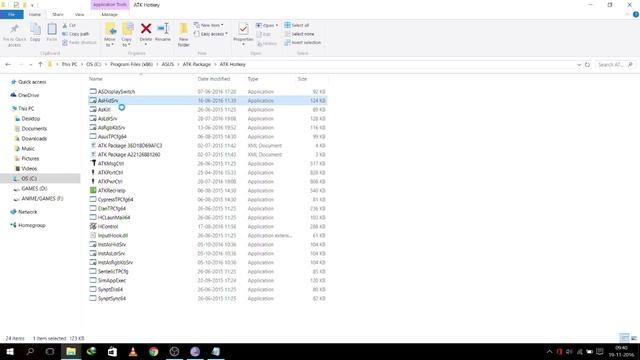
Task: Click the Paste ribbon icon
Action: pos(52,33)
